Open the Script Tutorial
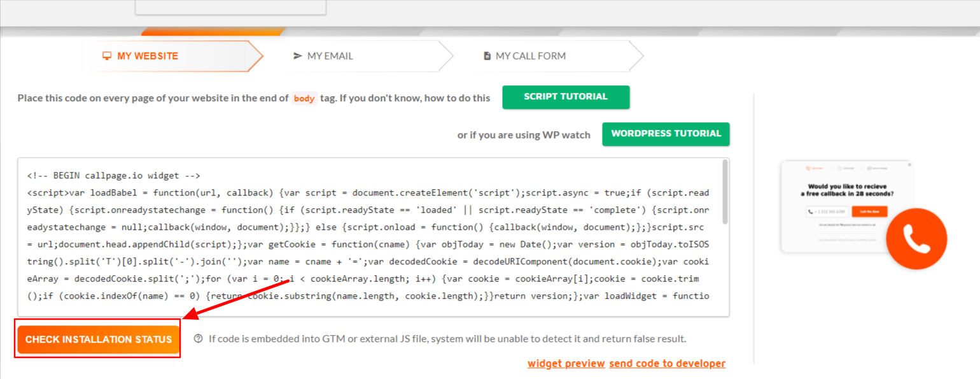Image resolution: width=980 pixels, height=379 pixels. pyautogui.click(x=566, y=97)
